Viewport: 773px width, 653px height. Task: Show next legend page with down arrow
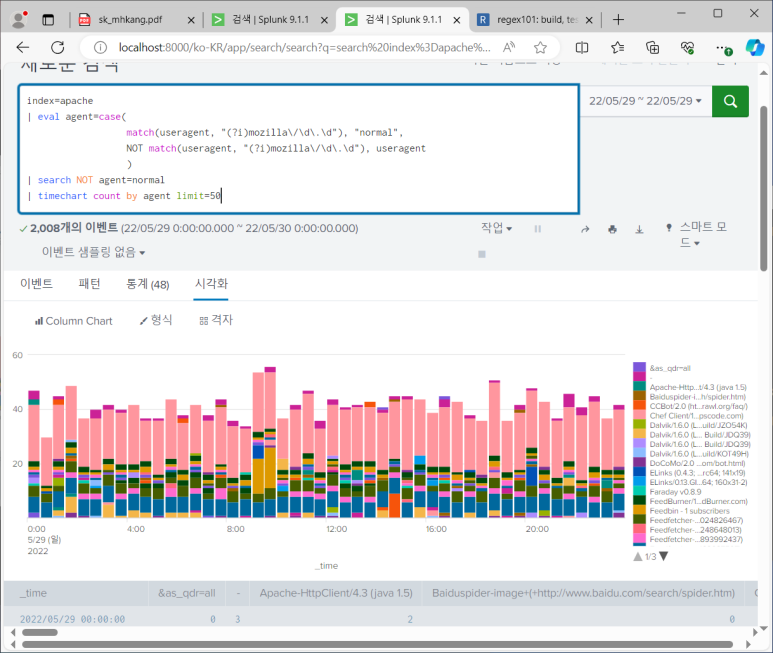664,556
